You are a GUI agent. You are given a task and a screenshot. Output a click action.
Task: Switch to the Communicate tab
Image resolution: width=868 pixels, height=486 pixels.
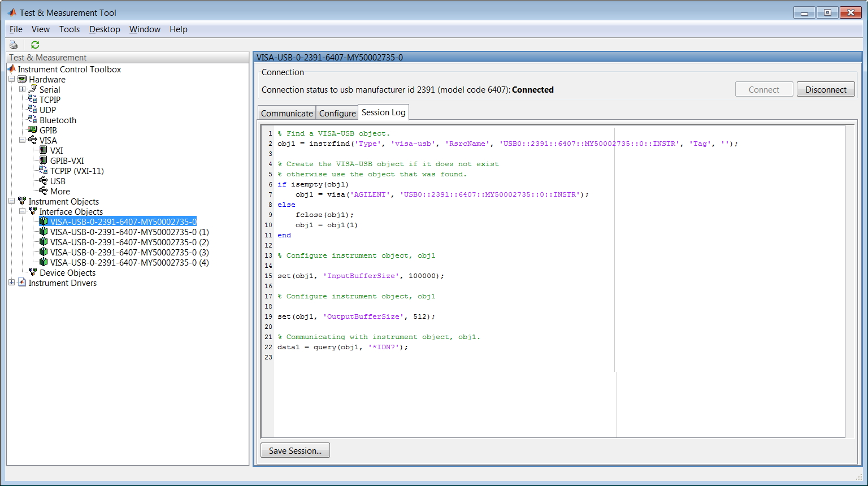click(287, 113)
